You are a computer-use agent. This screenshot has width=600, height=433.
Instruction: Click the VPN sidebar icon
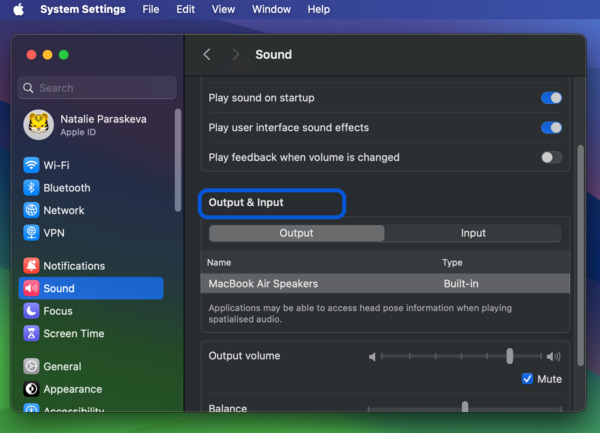[31, 233]
